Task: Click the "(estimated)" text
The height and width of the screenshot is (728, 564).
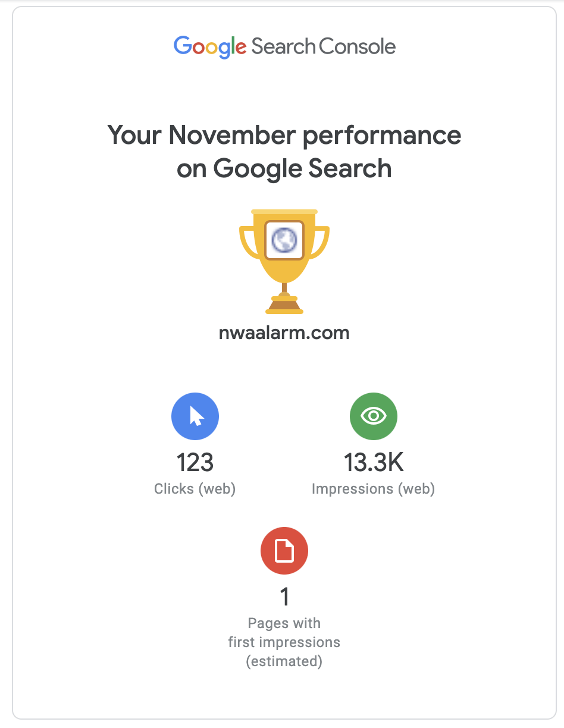Action: (284, 661)
